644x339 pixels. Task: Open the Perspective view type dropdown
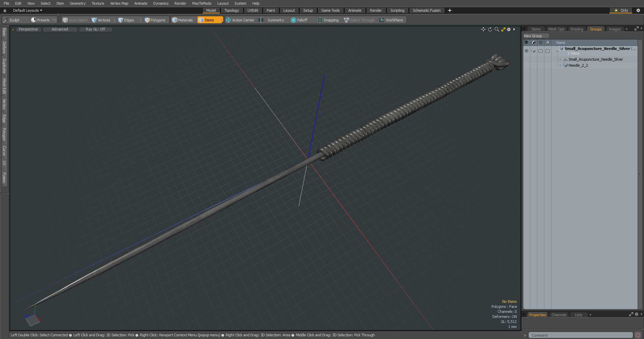pyautogui.click(x=28, y=29)
